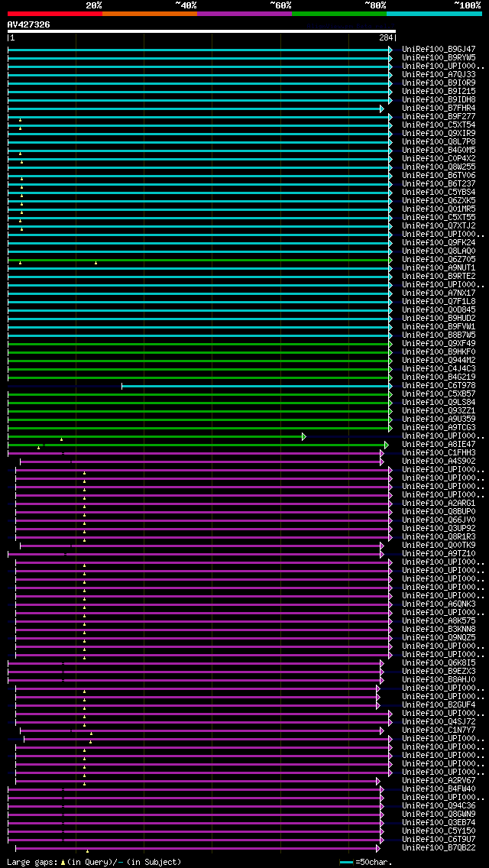Select the UniRef100_Q94C36 label
The width and height of the screenshot is (489, 868).
click(439, 806)
